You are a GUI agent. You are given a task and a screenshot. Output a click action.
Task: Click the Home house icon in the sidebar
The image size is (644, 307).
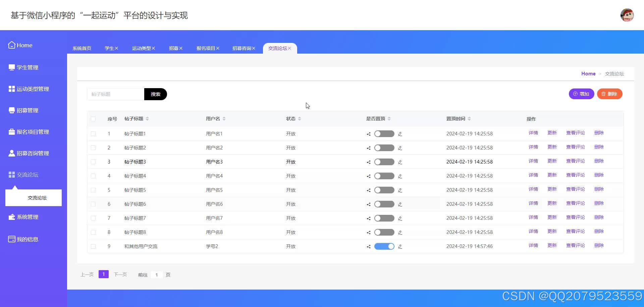[12, 45]
